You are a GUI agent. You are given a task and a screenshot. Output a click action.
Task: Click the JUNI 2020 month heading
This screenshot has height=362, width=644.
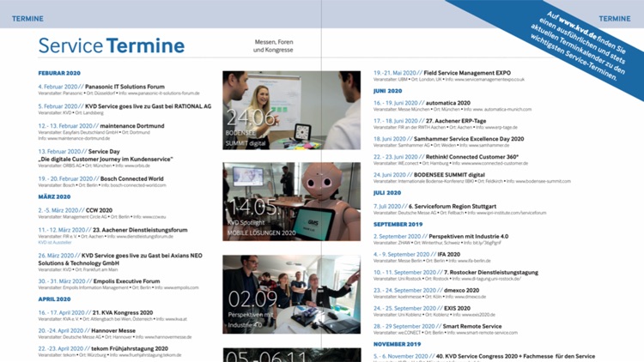click(388, 91)
